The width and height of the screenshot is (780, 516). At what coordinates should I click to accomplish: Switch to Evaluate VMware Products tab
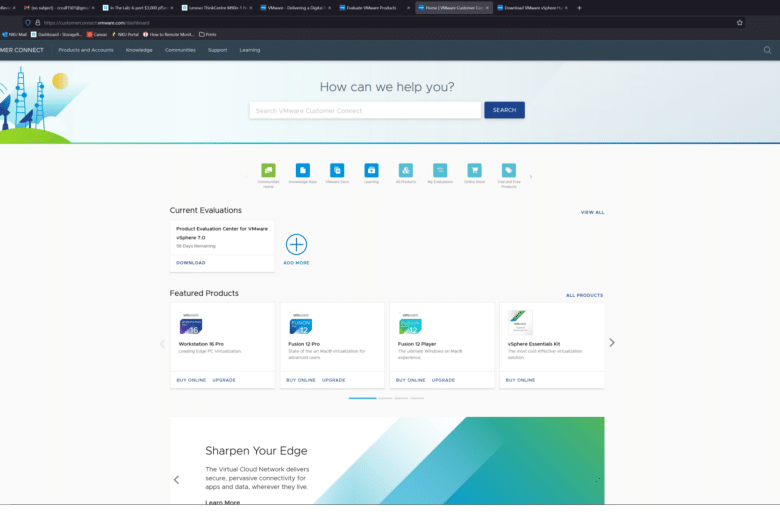click(372, 8)
